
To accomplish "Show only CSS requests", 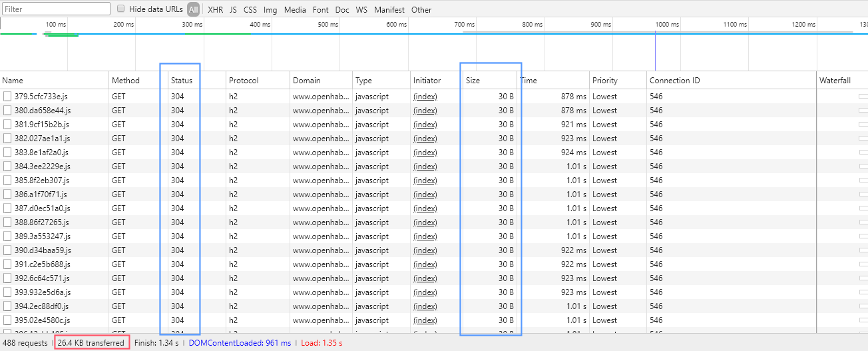I will click(x=250, y=9).
